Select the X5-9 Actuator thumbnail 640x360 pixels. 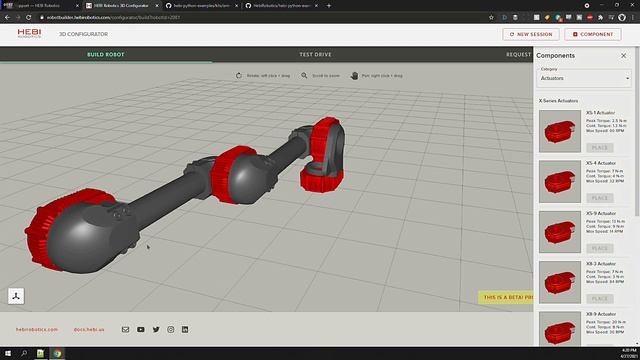(x=560, y=232)
